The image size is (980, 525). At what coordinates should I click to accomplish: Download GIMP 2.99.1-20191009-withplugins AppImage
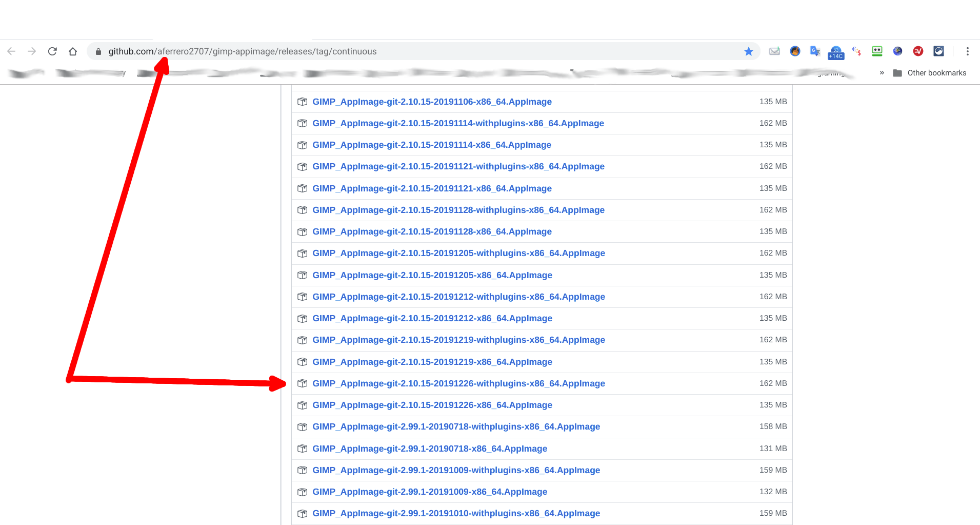(456, 470)
